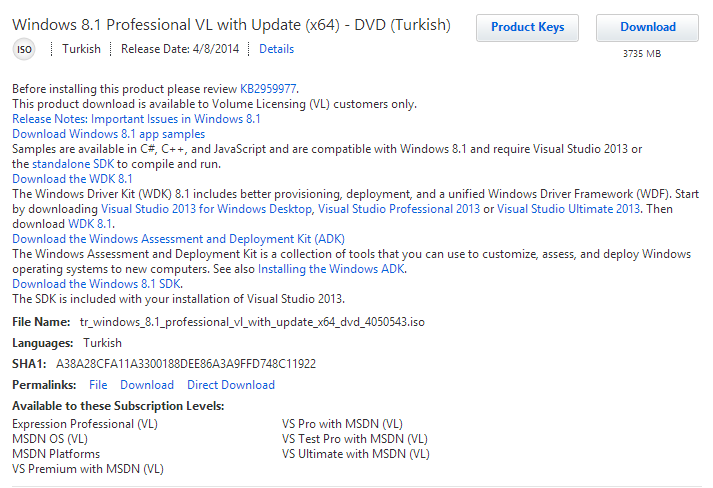Click the Direct Download permalink
Viewport: 713px width, 488px height.
231,385
